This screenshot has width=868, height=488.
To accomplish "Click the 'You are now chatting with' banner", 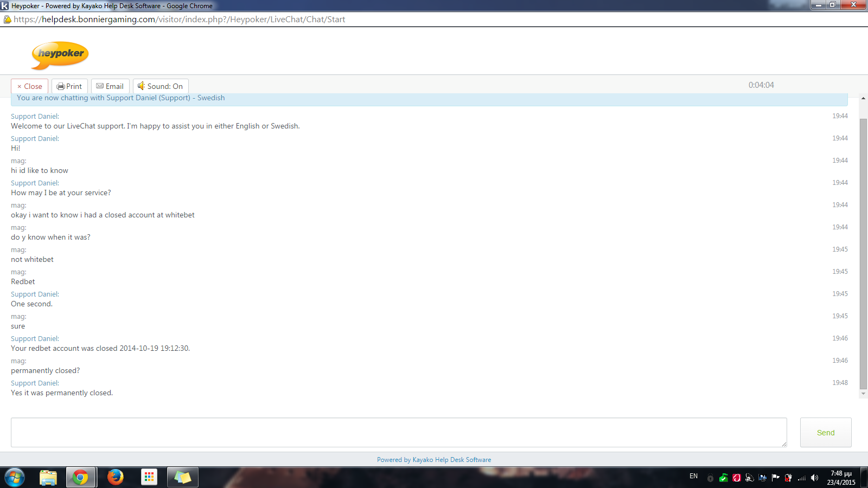I will [x=429, y=98].
